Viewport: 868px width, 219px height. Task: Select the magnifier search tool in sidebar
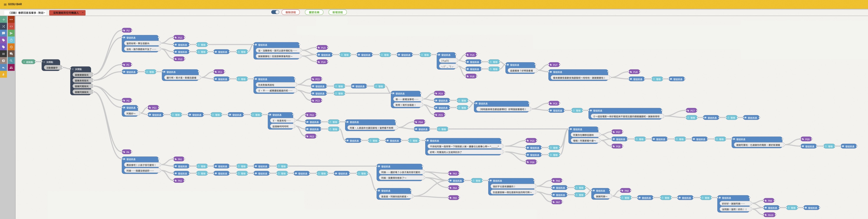click(x=11, y=61)
